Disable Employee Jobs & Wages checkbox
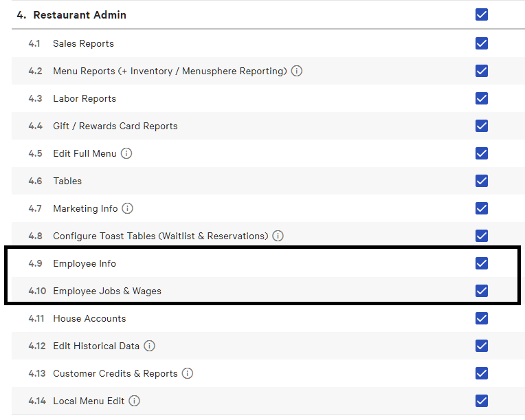The height and width of the screenshot is (420, 525). 482,291
